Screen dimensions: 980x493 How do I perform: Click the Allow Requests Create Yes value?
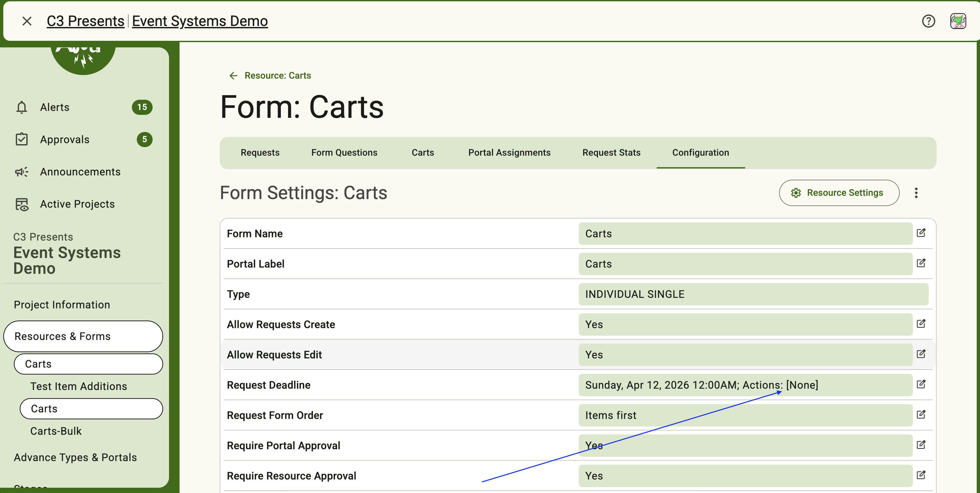(745, 324)
